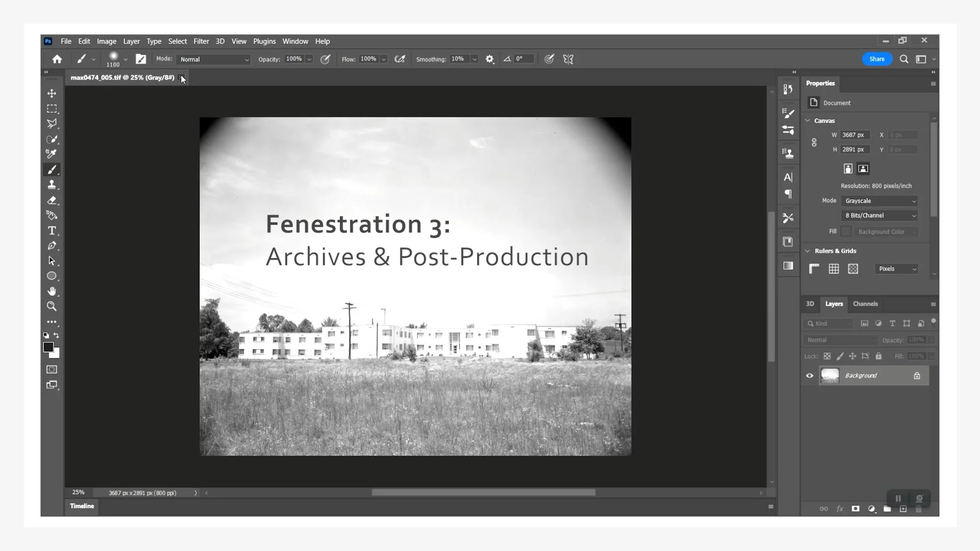Open the Filter menu
The width and height of the screenshot is (980, 551).
tap(201, 41)
